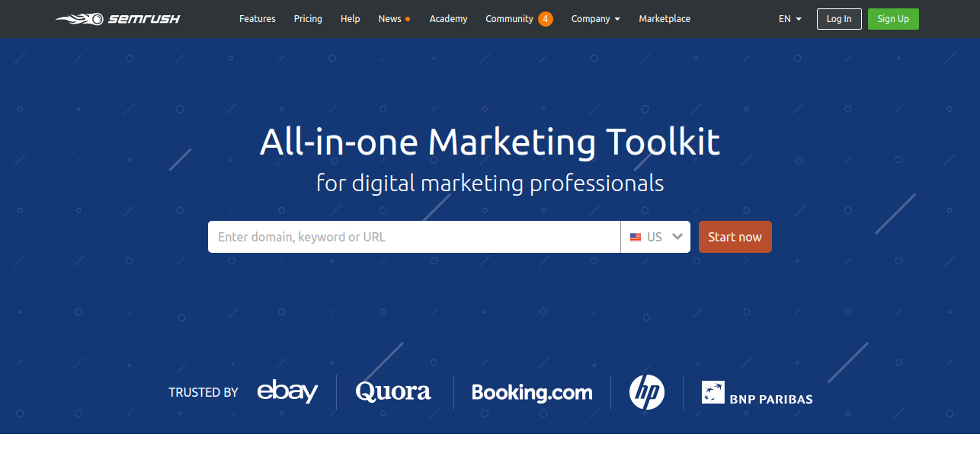Expand the Company dropdown menu
Image resolution: width=980 pixels, height=463 pixels.
595,18
